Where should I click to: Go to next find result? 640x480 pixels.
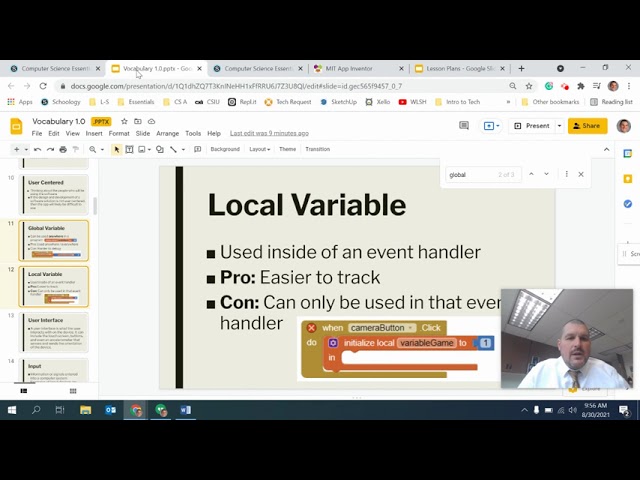click(546, 174)
